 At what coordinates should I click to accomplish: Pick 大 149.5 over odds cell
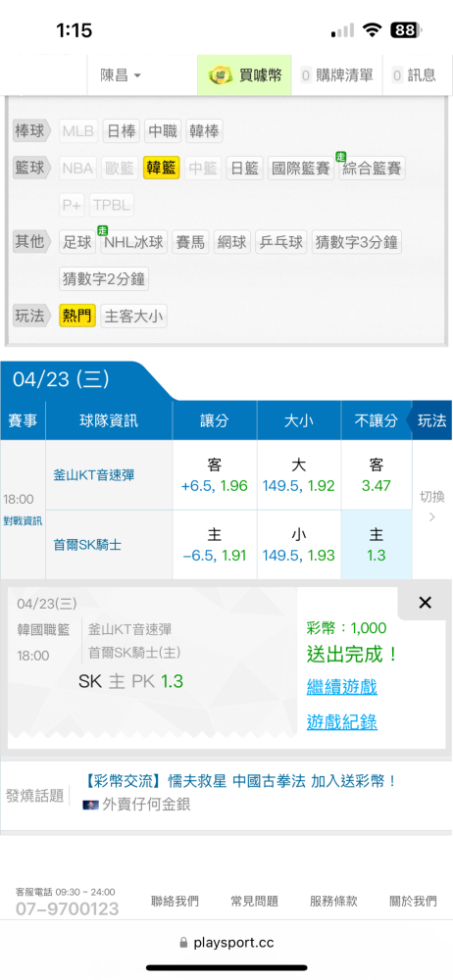pyautogui.click(x=298, y=475)
